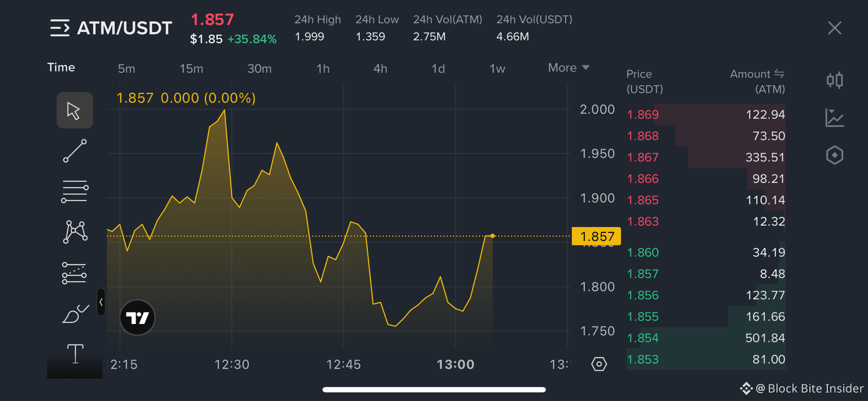Click the 2.000 price axis label
The image size is (868, 401).
(597, 109)
